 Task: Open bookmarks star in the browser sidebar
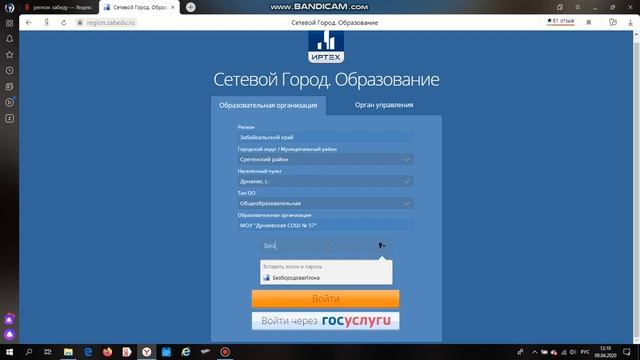coord(9,55)
